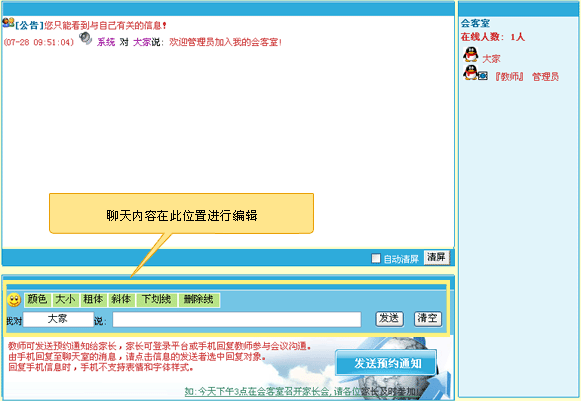Click the chat message input field
The width and height of the screenshot is (581, 401).
point(237,319)
